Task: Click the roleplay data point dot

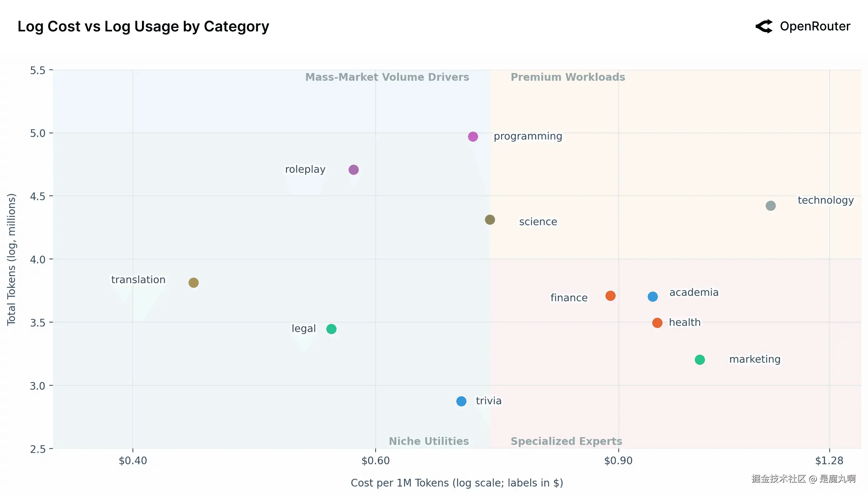Action: tap(353, 170)
